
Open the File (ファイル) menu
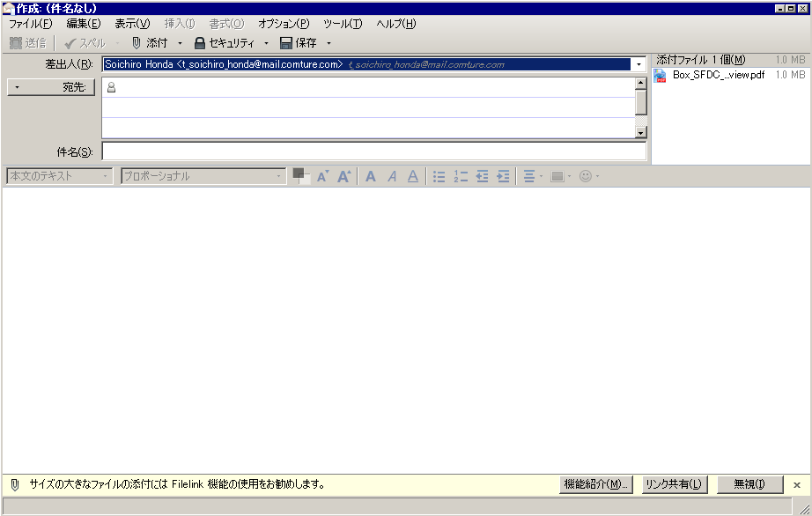(x=31, y=24)
